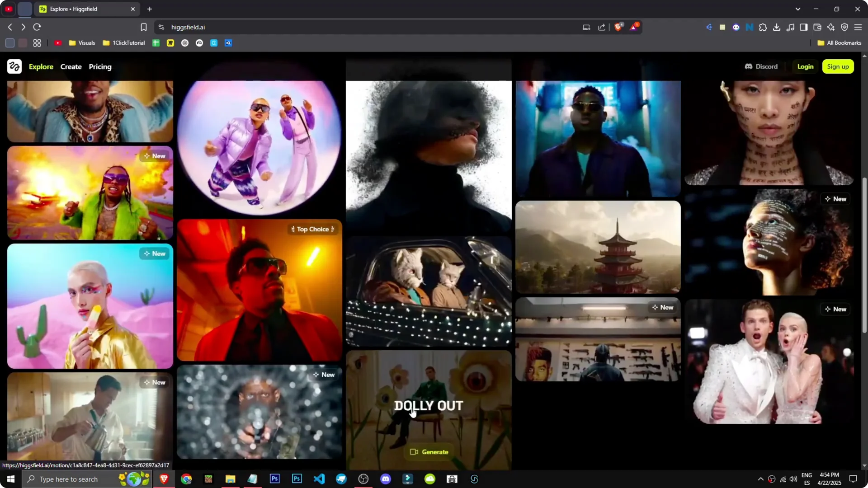Click the Discord icon in the Higgsfield header

(x=748, y=66)
